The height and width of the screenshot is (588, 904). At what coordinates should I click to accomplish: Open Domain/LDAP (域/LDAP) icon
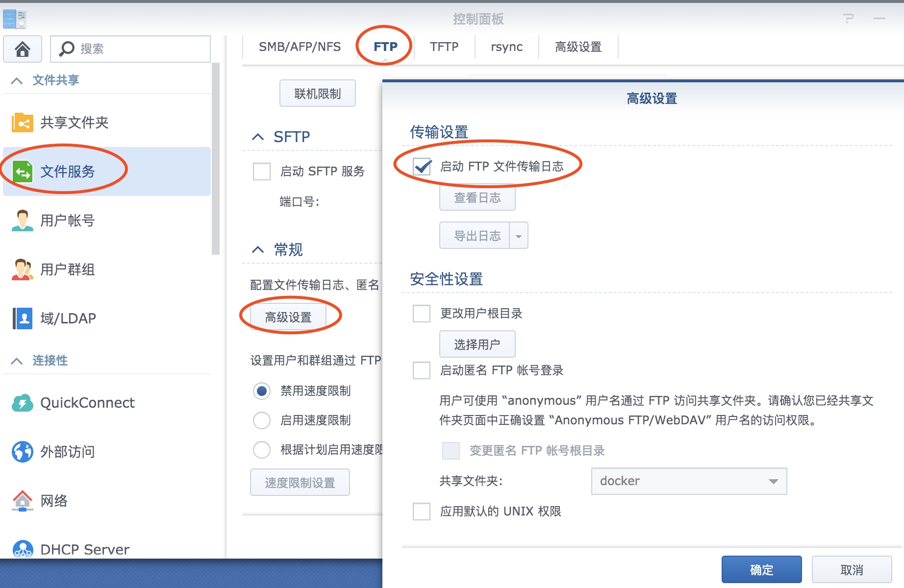(x=23, y=318)
